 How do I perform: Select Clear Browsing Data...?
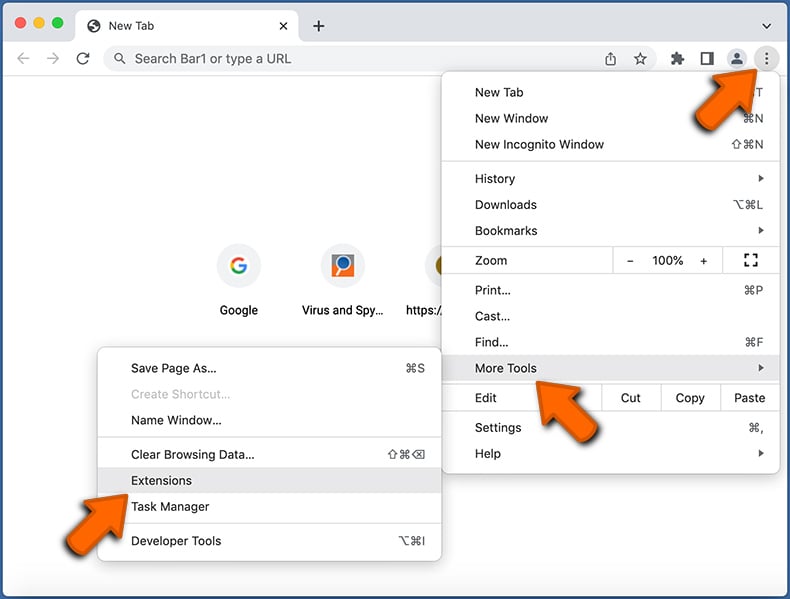[x=269, y=454]
